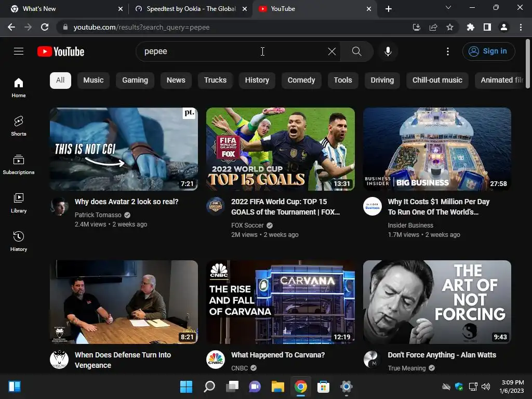Open 'When Does Defense Turn Into Vengeance' title
532x399 pixels.
click(123, 360)
